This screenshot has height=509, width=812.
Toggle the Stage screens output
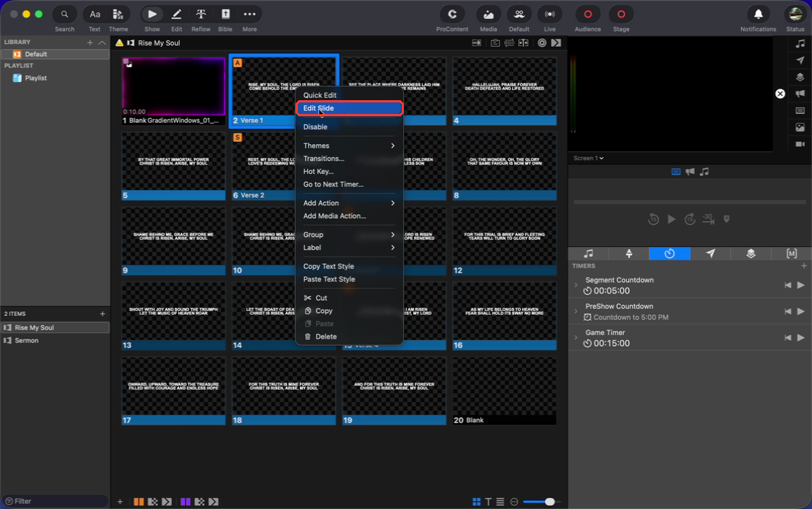621,15
